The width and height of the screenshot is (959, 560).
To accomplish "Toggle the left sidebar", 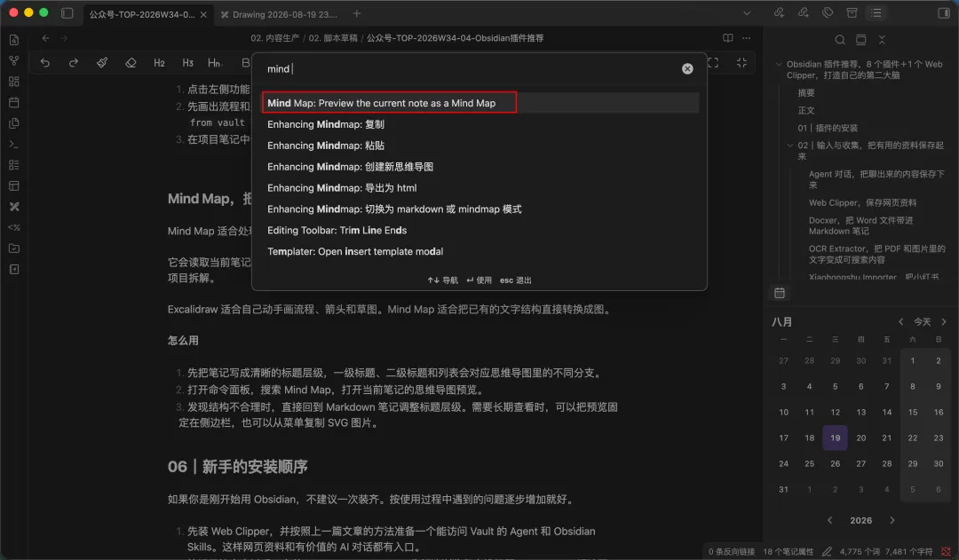I will pyautogui.click(x=67, y=12).
